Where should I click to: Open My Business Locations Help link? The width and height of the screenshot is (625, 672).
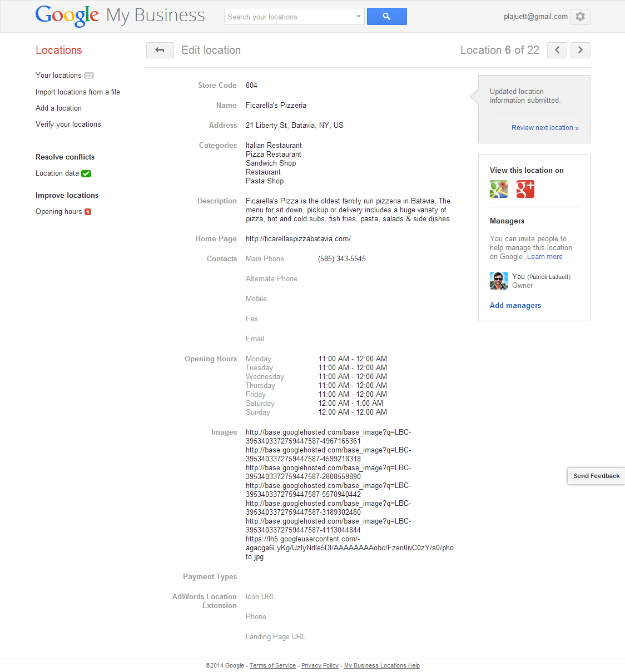click(x=382, y=665)
